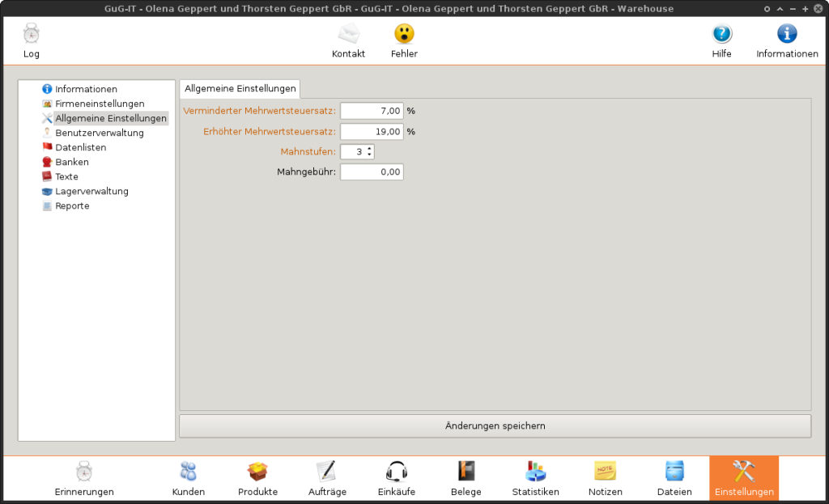Focus the Erhöhter Mehrwertsteuersatz field
Viewport: 829px width, 504px height.
(371, 131)
